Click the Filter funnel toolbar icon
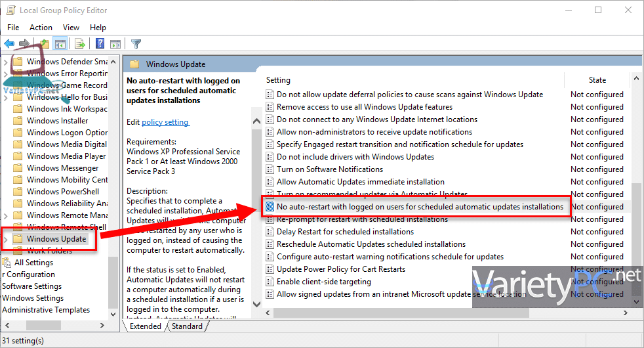 136,43
